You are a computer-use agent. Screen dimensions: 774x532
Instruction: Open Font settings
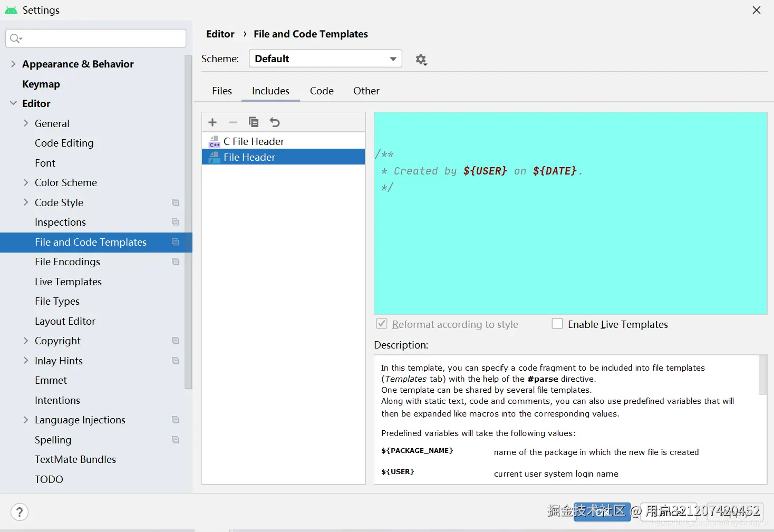click(45, 163)
